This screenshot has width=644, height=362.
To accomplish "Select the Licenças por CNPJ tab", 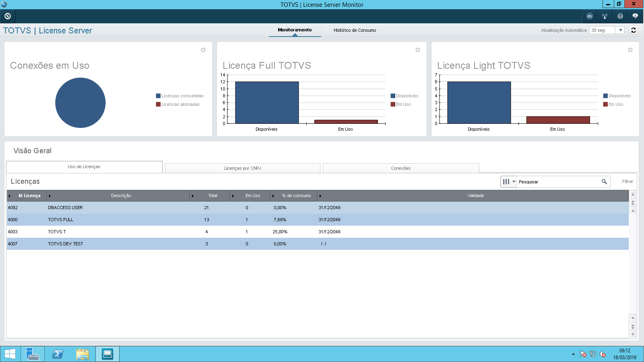I will (243, 168).
